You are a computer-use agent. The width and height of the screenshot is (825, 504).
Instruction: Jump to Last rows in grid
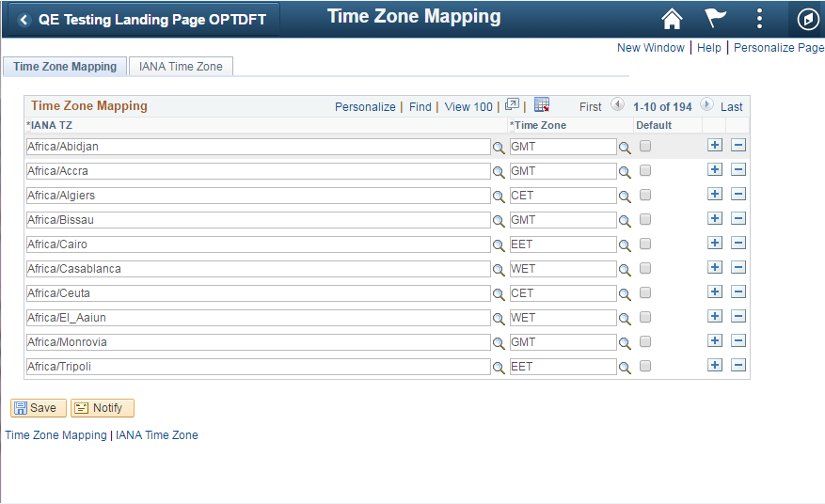click(731, 107)
